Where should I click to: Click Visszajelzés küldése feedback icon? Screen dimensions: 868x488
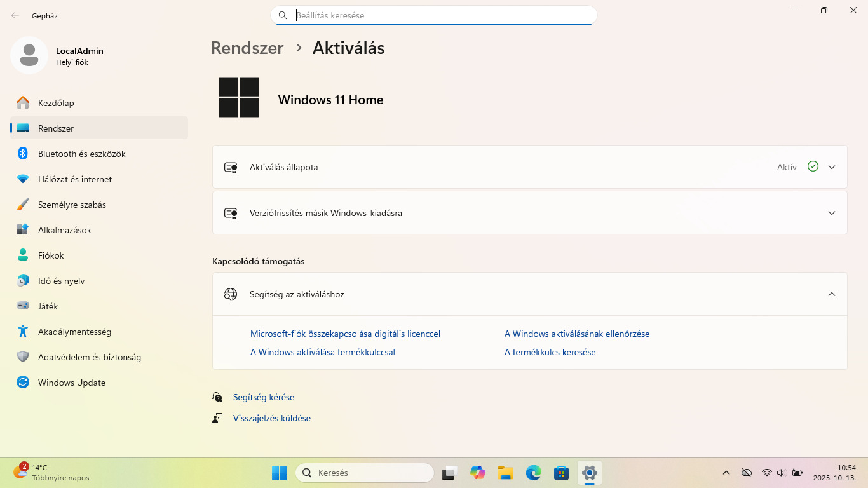[x=218, y=418]
